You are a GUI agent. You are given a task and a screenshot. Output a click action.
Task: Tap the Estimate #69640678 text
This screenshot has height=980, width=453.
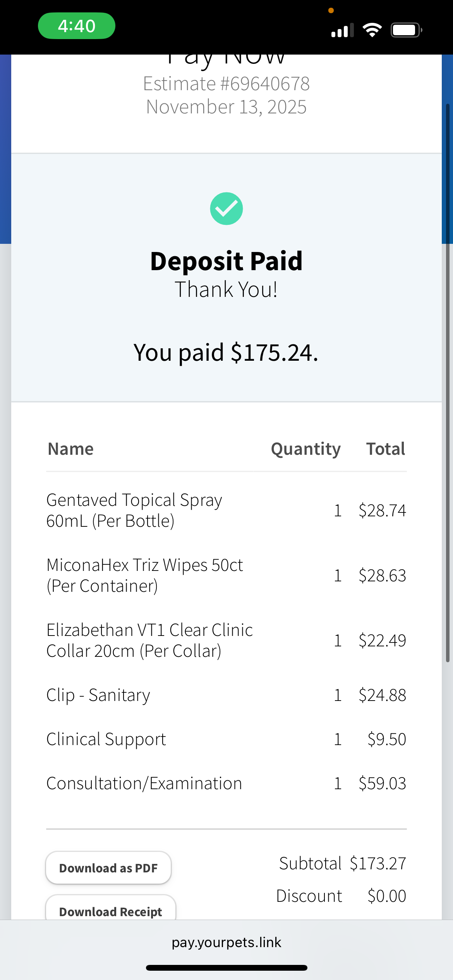click(x=226, y=84)
